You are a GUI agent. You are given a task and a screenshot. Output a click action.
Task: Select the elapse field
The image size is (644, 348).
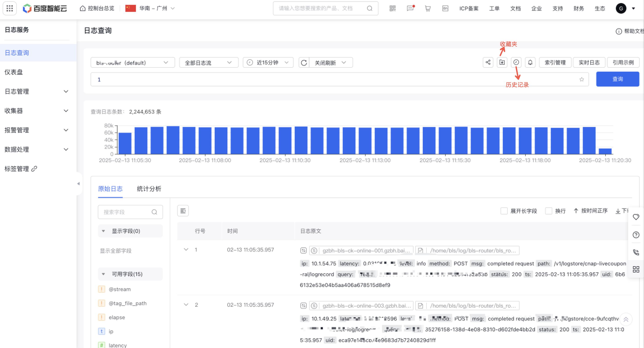tap(117, 317)
